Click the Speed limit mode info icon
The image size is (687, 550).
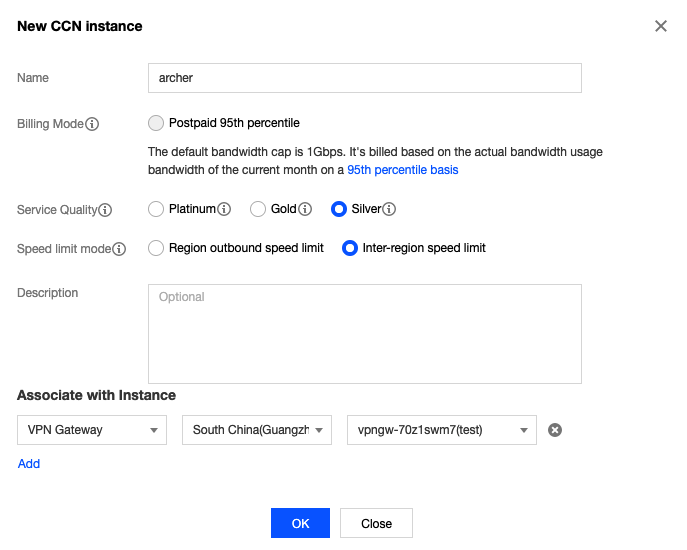(x=119, y=249)
